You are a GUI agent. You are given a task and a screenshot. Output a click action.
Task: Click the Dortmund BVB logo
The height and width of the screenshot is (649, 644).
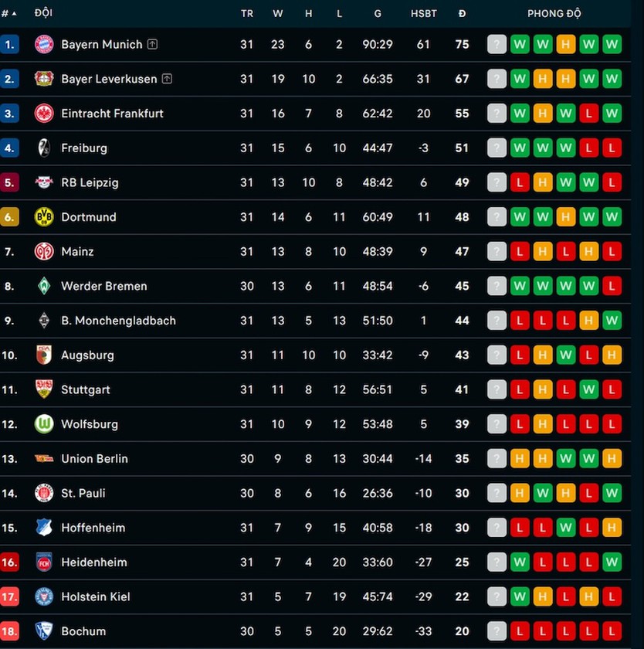(44, 217)
